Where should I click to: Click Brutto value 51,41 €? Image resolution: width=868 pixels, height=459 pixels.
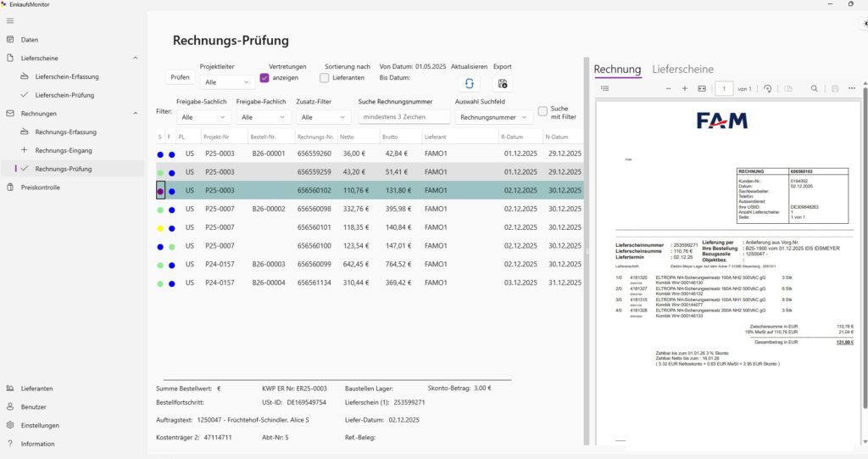pyautogui.click(x=397, y=172)
